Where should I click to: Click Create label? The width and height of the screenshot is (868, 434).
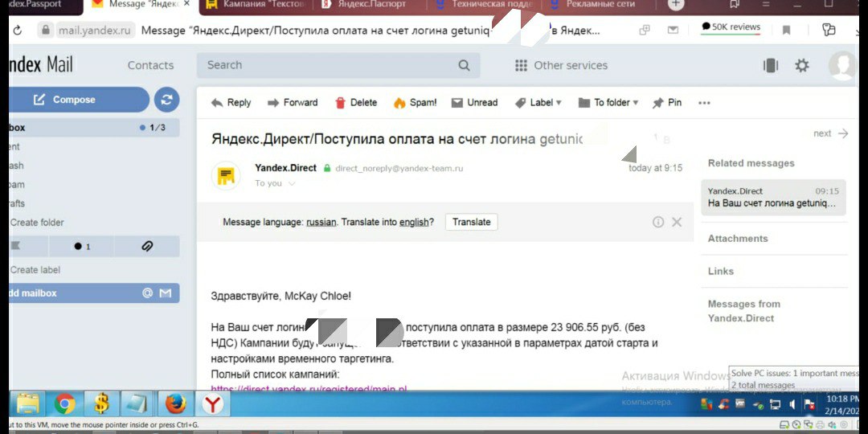point(35,270)
